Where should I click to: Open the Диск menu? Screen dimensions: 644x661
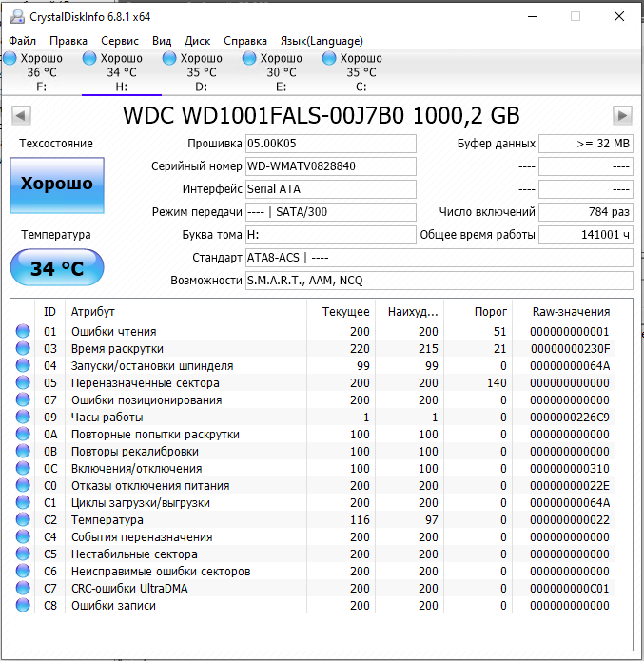click(x=197, y=41)
